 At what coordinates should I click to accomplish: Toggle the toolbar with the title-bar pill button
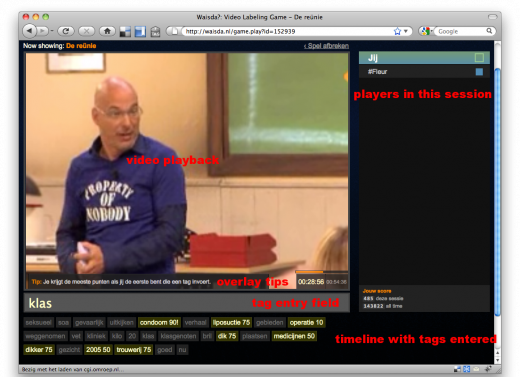(492, 17)
